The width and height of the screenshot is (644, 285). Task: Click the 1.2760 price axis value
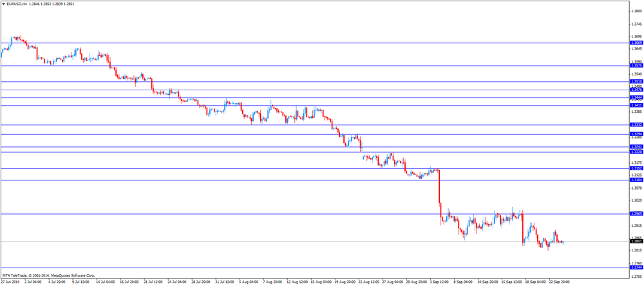point(637,264)
